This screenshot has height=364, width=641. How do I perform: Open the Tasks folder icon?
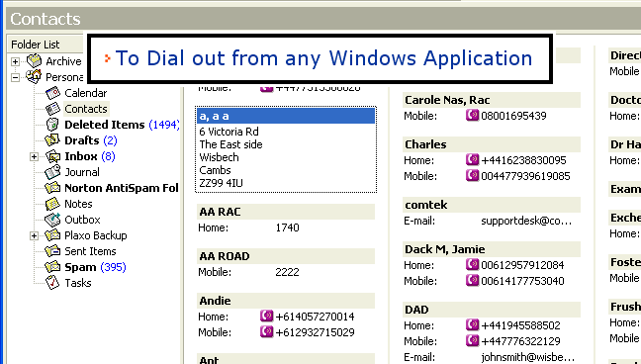click(52, 284)
